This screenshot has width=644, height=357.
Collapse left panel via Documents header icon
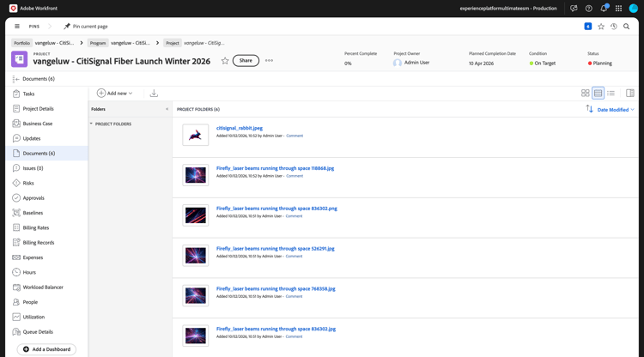pyautogui.click(x=15, y=79)
